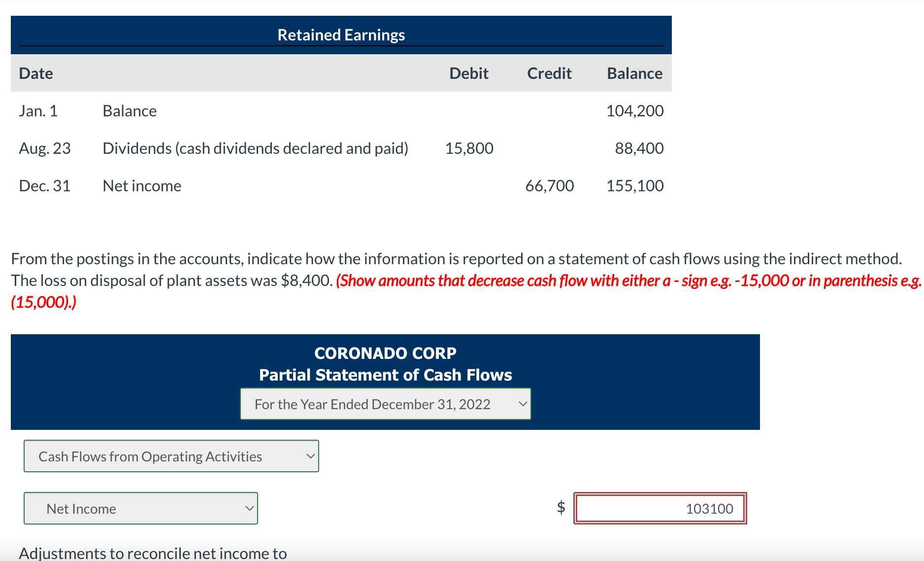Select the 'Dec. 31' date cell
Viewport: 924px width, 561px height.
(x=45, y=186)
